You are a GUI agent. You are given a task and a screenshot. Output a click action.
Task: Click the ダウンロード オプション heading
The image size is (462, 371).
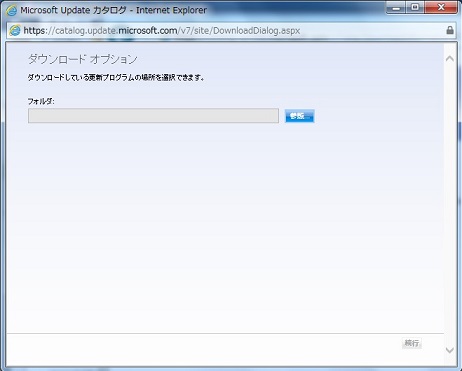click(x=83, y=59)
